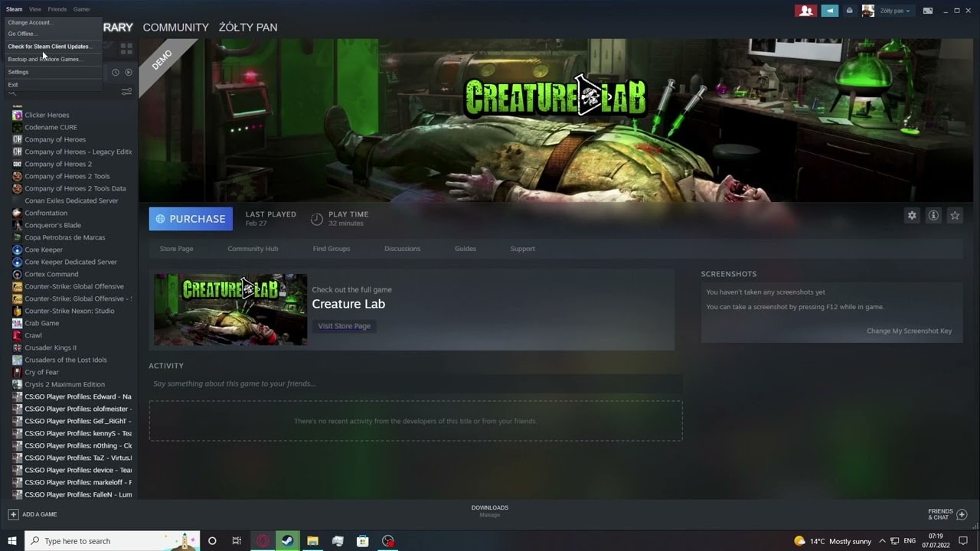Open the Community Hub link
Viewport: 980px width, 551px height.
(x=253, y=249)
